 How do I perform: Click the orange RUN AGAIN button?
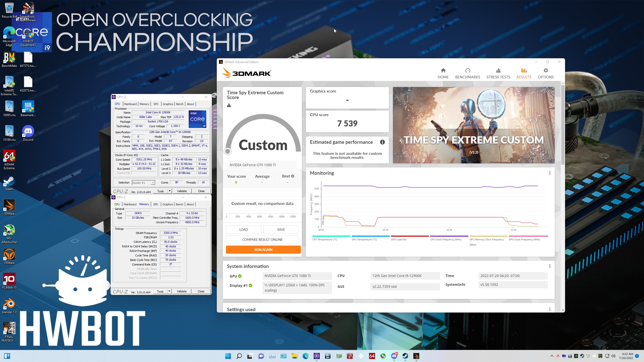(263, 250)
